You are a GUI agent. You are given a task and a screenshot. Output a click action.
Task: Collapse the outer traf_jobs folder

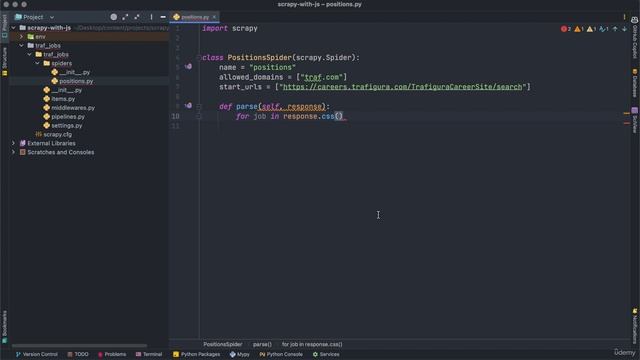pyautogui.click(x=22, y=46)
